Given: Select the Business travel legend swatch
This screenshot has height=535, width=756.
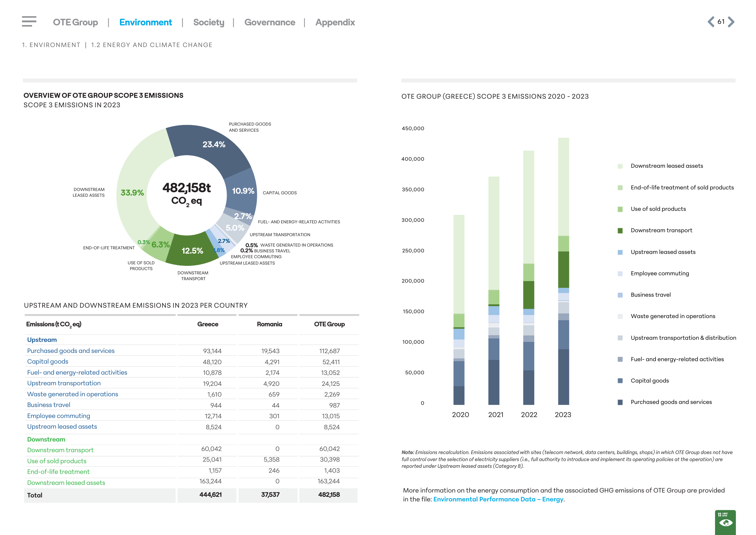Looking at the screenshot, I should point(620,295).
